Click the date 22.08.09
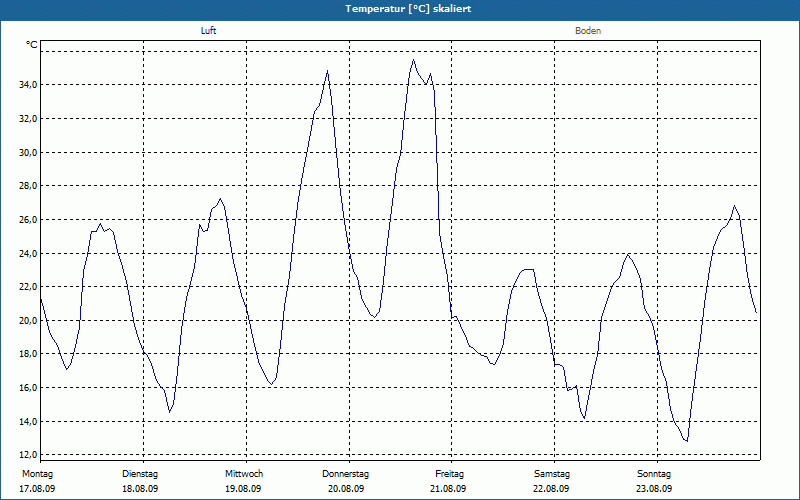 [552, 489]
